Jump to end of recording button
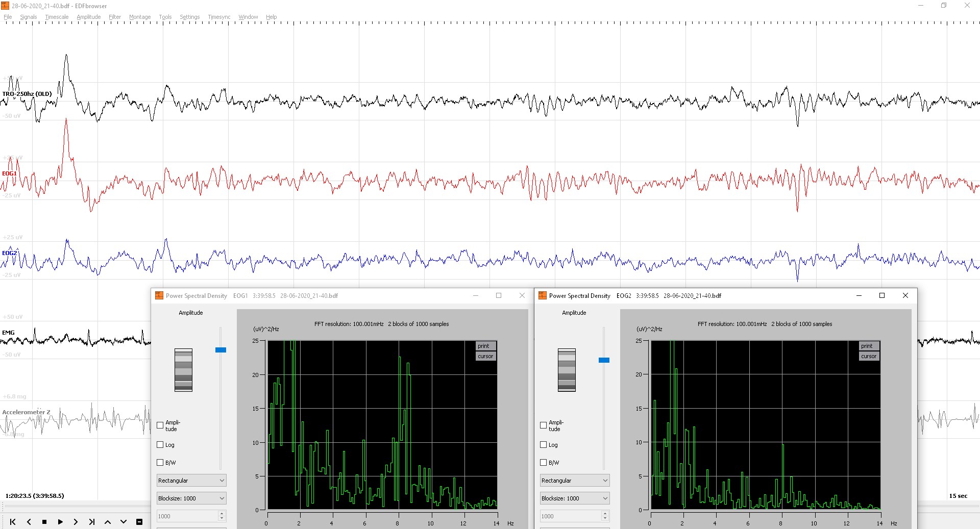The height and width of the screenshot is (529, 980). (92, 522)
